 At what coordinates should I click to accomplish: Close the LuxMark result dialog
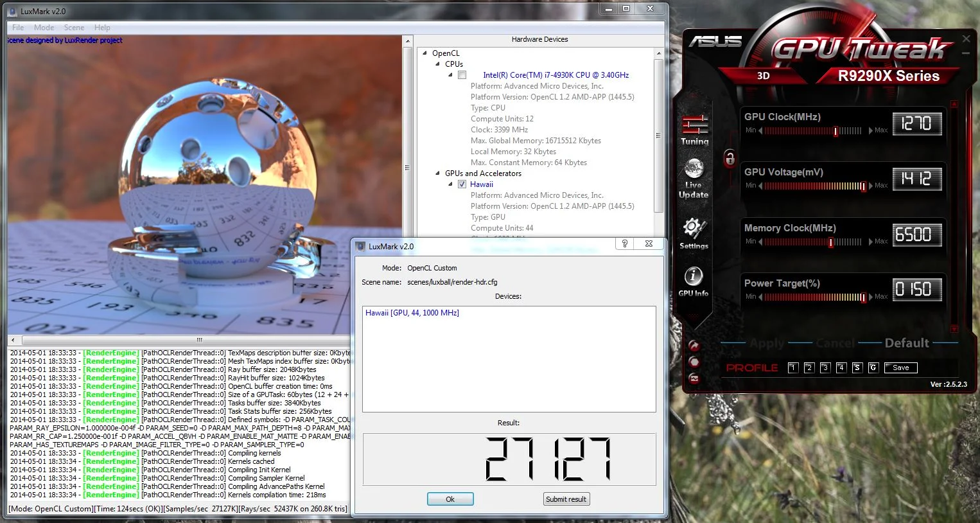coord(649,244)
